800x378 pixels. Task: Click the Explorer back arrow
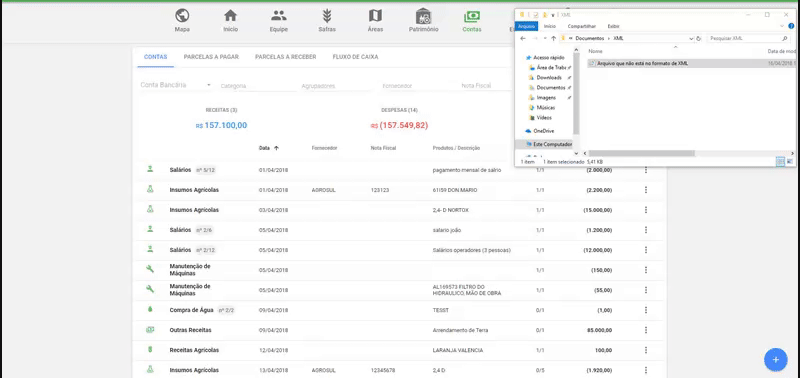(523, 38)
